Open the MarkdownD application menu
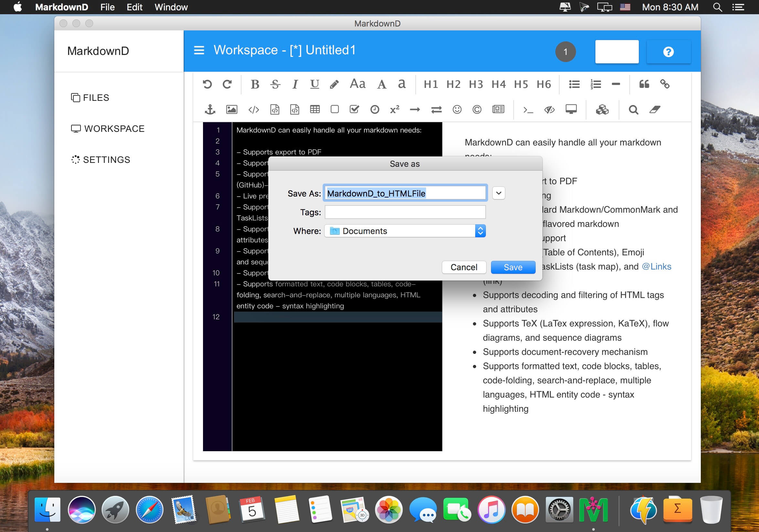Image resolution: width=759 pixels, height=532 pixels. click(61, 7)
